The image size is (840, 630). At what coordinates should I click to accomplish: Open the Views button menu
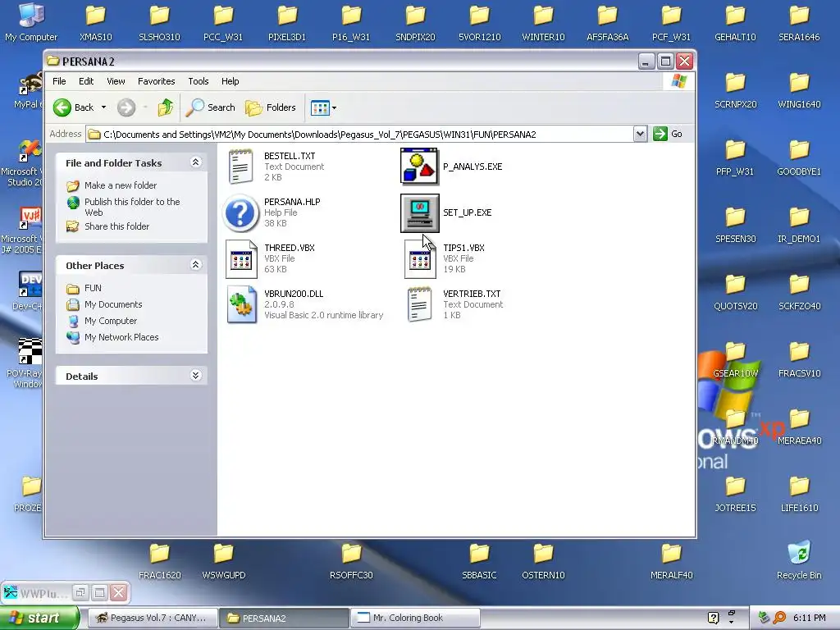click(323, 107)
